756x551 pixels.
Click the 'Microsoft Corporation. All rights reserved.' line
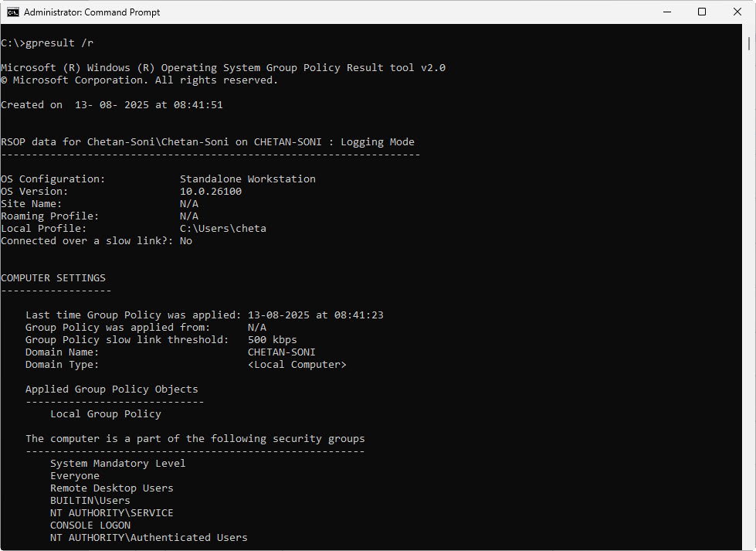139,80
